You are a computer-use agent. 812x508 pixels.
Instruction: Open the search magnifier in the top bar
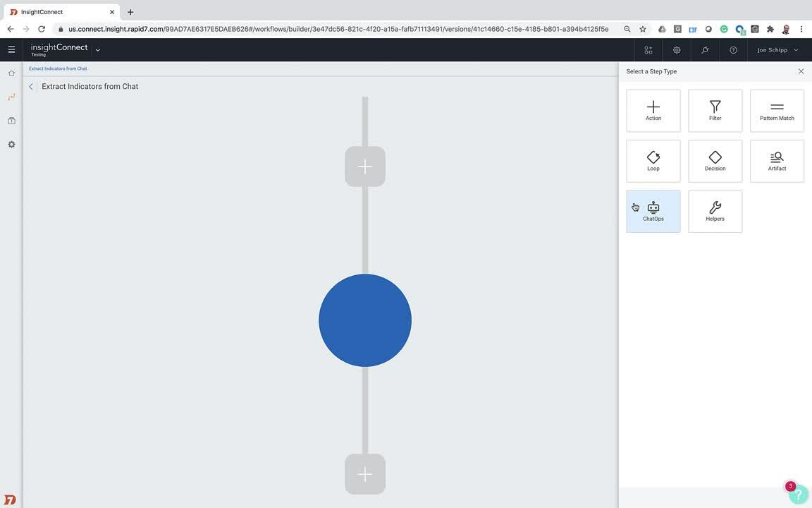tap(704, 49)
